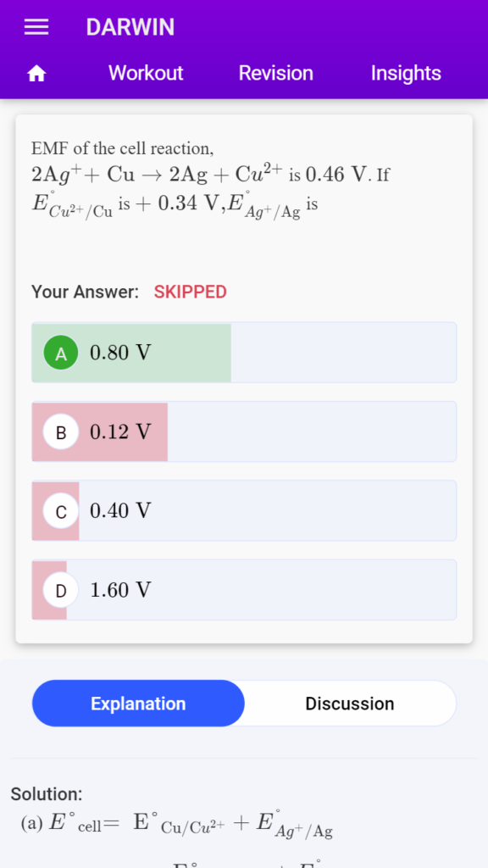This screenshot has width=488, height=868.
Task: Select option B circle badge
Action: (61, 431)
